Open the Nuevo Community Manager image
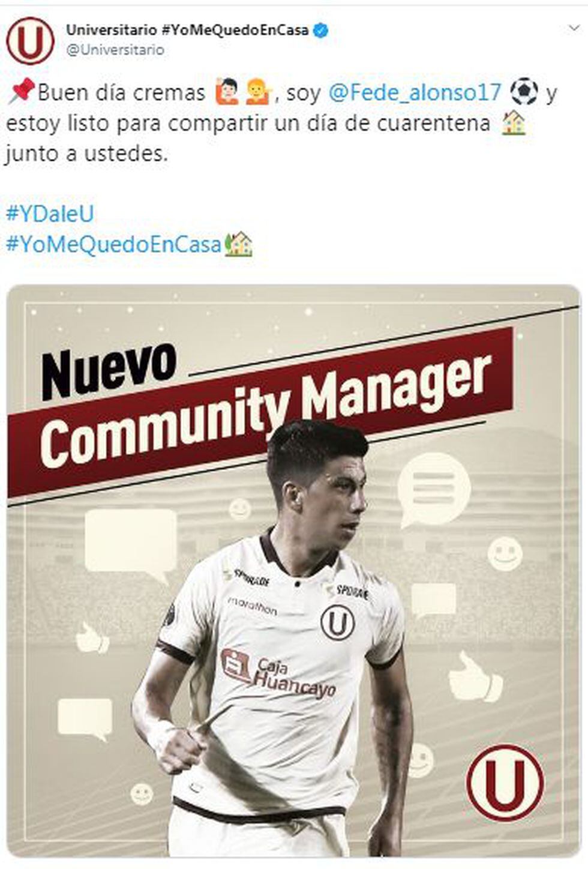This screenshot has height=869, width=588. pyautogui.click(x=293, y=571)
